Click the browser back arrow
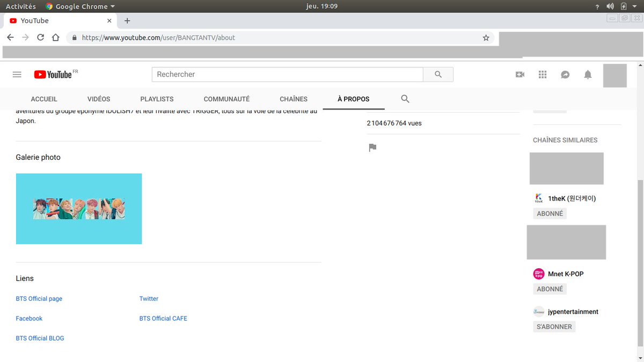The width and height of the screenshot is (644, 362). click(10, 38)
